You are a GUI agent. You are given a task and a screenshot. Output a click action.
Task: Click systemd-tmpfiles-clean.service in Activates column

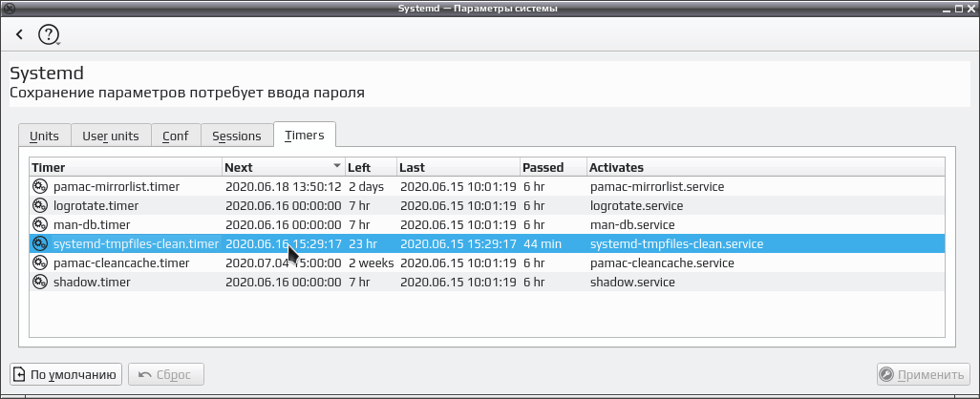point(677,243)
